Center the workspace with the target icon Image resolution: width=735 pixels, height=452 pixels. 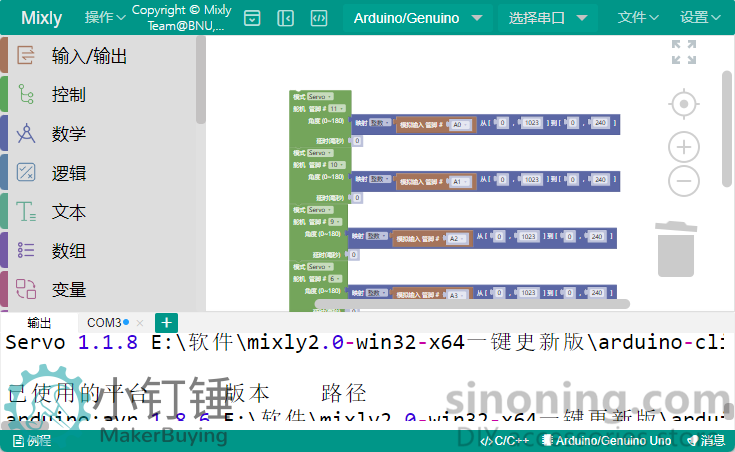684,104
